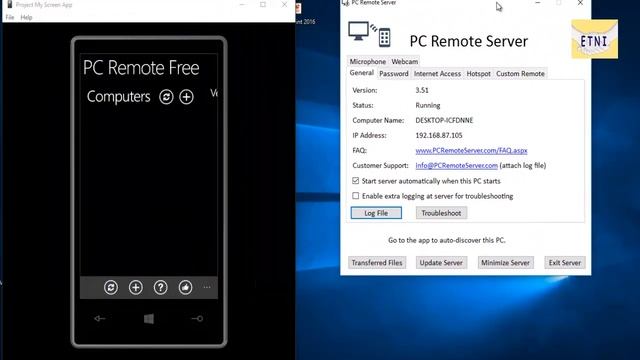This screenshot has height=360, width=640.
Task: Click the Troubleshoot button
Action: pos(441,213)
